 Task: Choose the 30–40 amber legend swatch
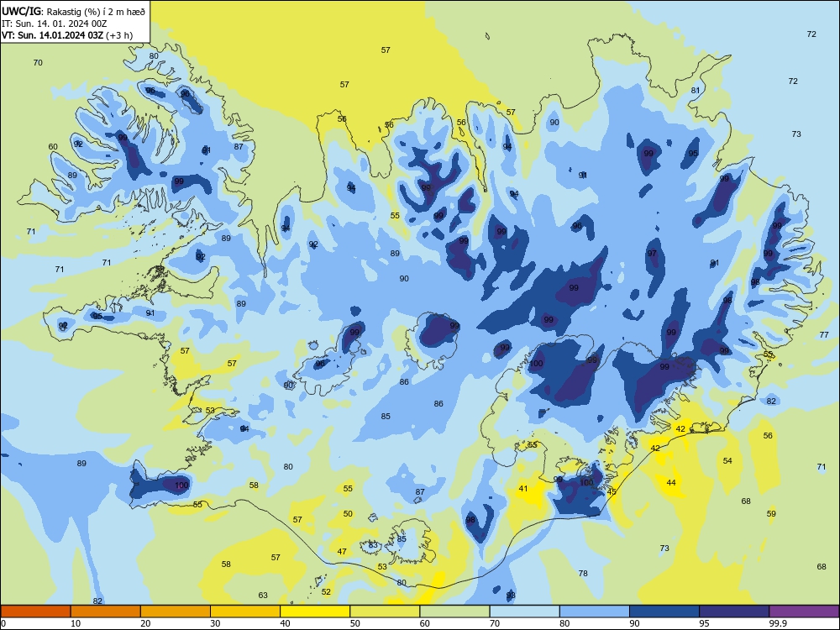click(x=245, y=612)
